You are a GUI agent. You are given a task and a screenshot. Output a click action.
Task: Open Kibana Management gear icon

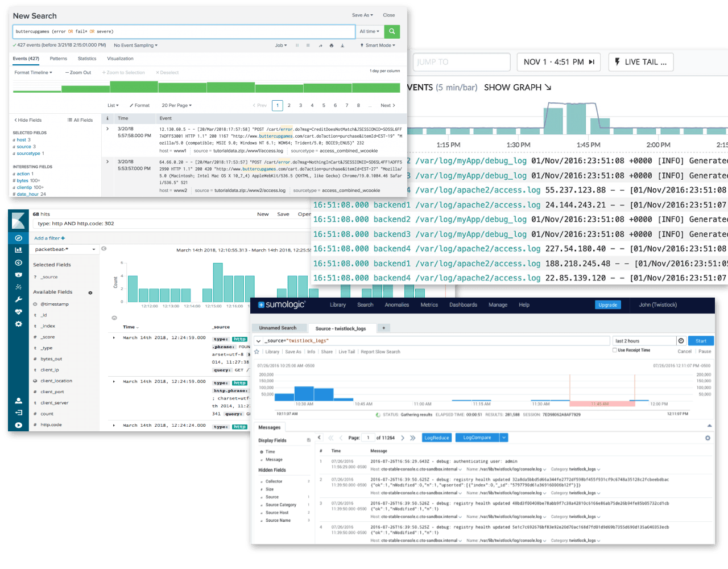[18, 323]
